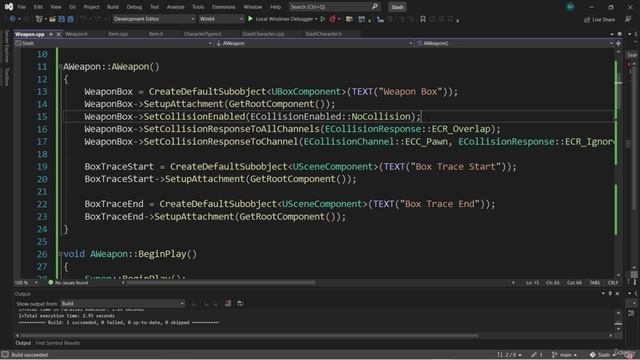The height and width of the screenshot is (360, 640).
Task: Open Show output from Build dropdown
Action: coord(122,303)
